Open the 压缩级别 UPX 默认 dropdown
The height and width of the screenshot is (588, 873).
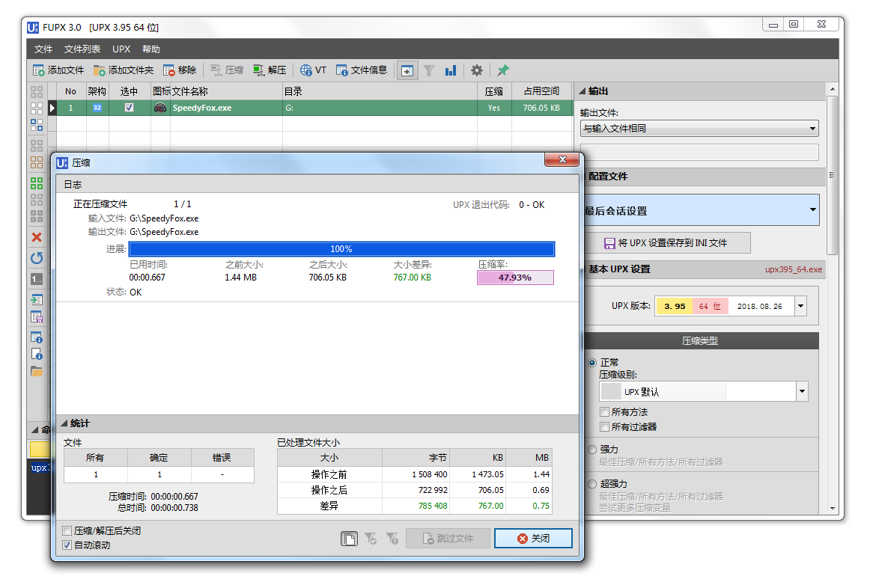[x=802, y=391]
